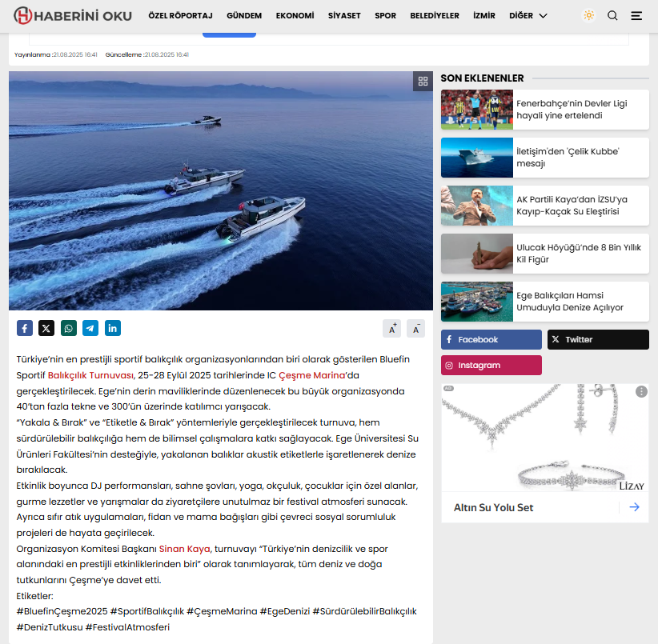Open Fenerbahçe Devler Ligi news thumbnail
Screen dimensions: 658x644
477,110
